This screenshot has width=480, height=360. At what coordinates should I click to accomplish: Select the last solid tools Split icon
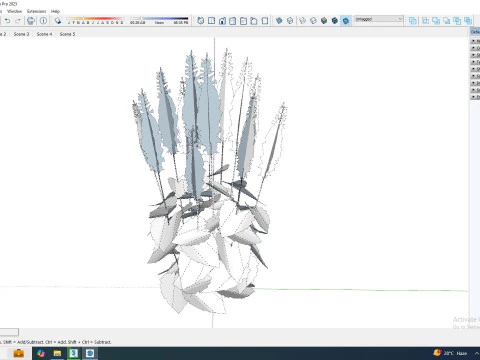[x=468, y=21]
